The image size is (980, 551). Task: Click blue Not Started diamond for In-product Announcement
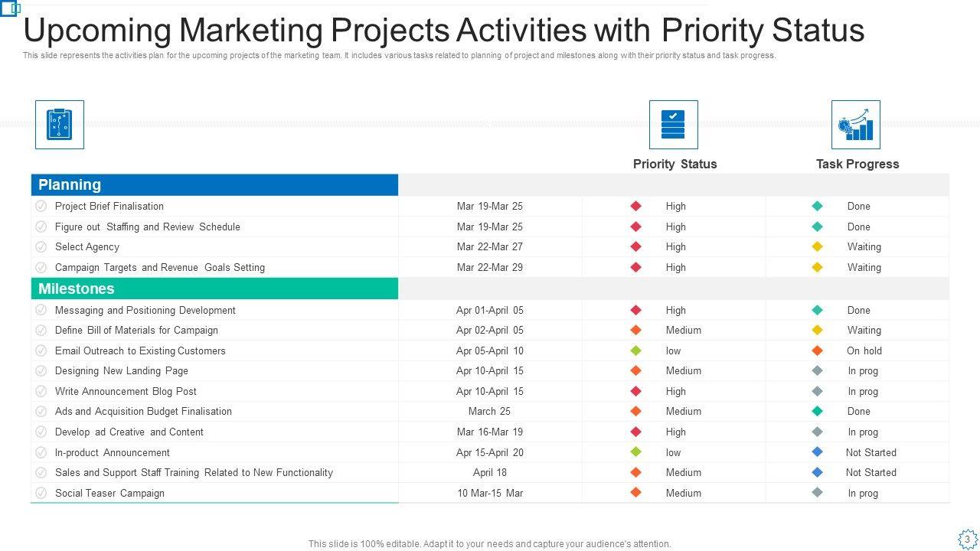(x=817, y=452)
